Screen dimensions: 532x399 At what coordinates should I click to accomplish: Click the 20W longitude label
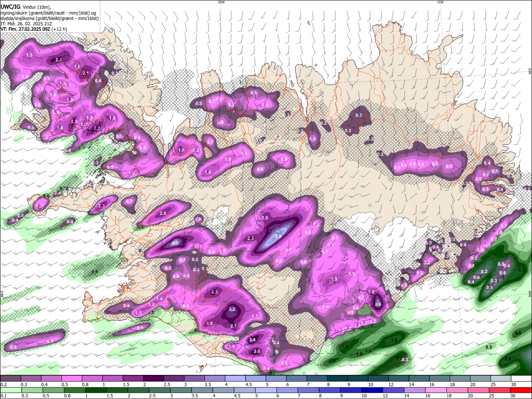[x=221, y=2]
